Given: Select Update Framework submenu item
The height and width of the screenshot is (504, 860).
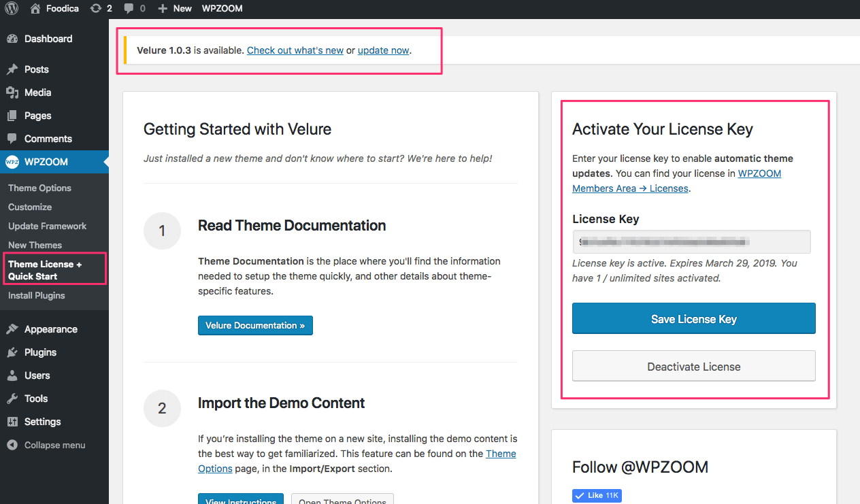Looking at the screenshot, I should [x=48, y=226].
